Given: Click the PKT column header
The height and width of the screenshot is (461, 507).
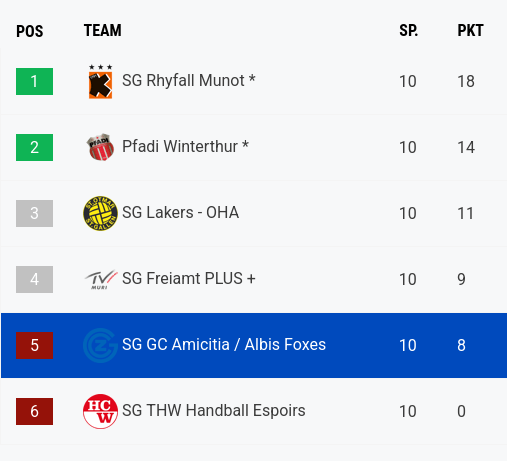Looking at the screenshot, I should pos(470,31).
